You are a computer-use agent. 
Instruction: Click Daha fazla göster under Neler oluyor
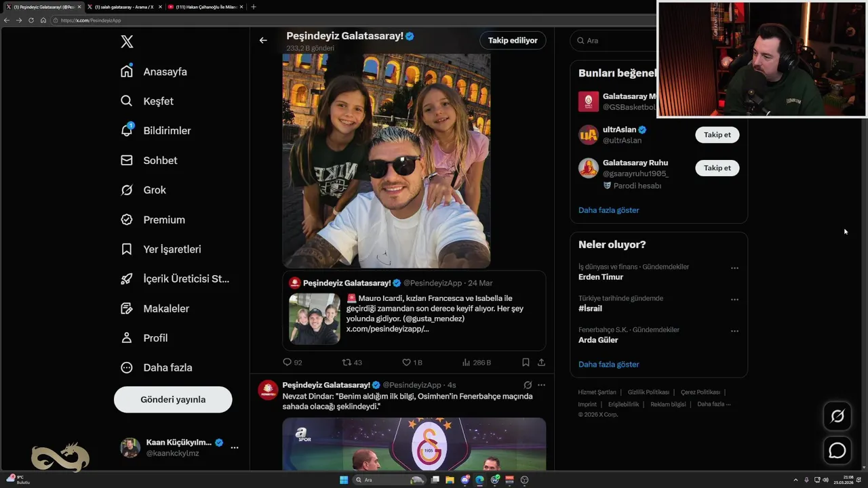[x=608, y=364]
